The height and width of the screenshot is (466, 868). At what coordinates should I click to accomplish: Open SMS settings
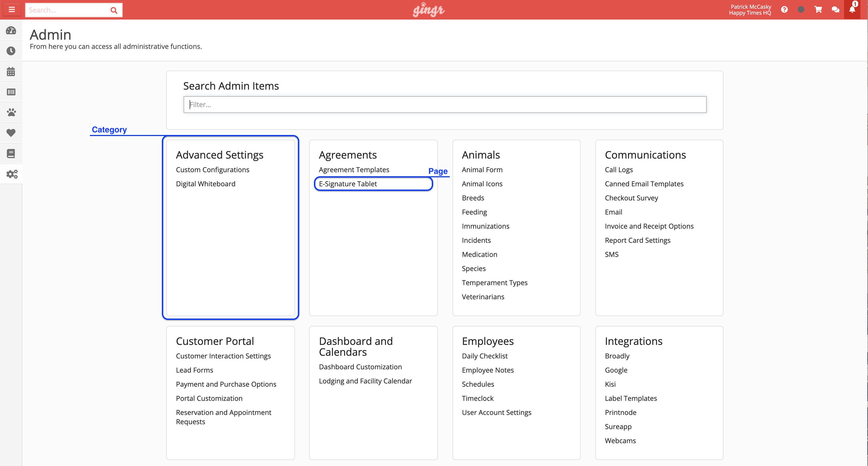[612, 255]
